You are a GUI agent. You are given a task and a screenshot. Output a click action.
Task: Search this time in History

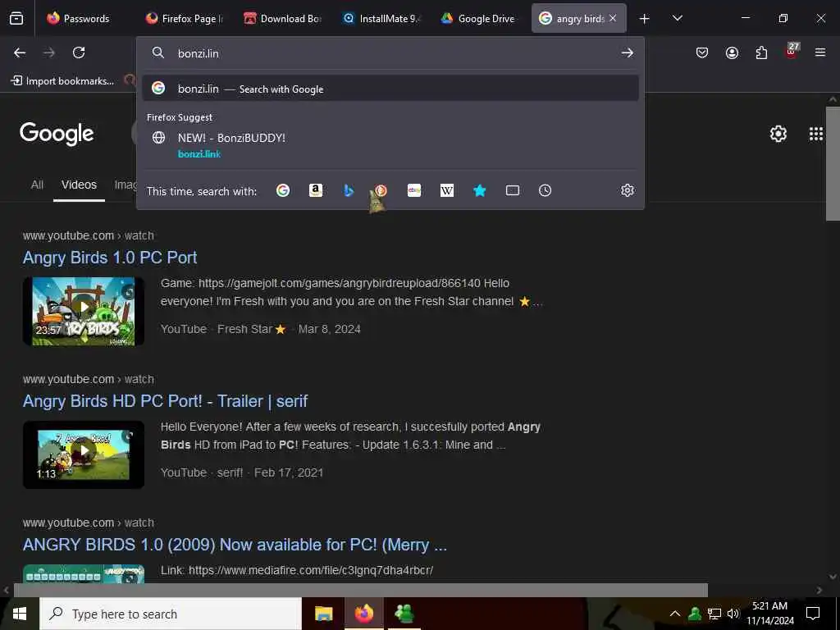tap(545, 190)
